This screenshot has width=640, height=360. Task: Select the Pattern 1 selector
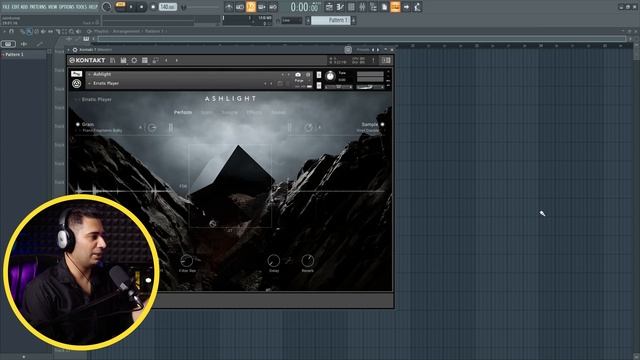point(331,20)
